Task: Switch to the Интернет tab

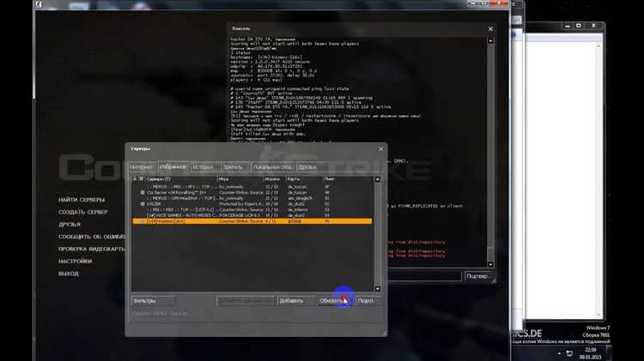Action: [143, 167]
